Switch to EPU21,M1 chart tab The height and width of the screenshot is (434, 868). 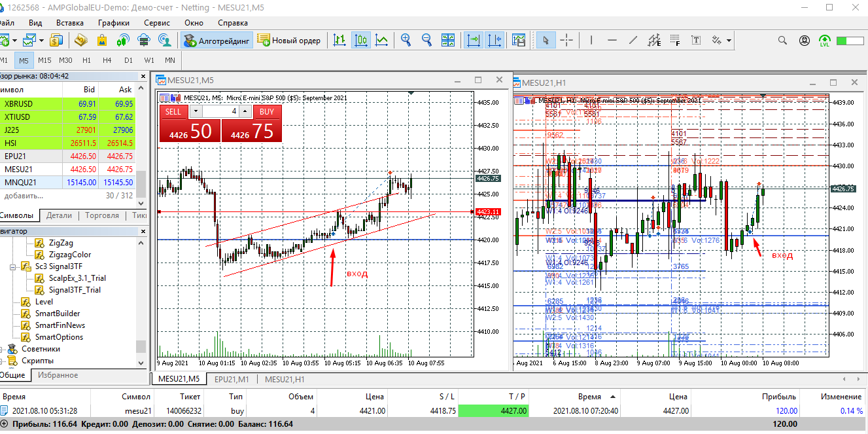click(232, 379)
